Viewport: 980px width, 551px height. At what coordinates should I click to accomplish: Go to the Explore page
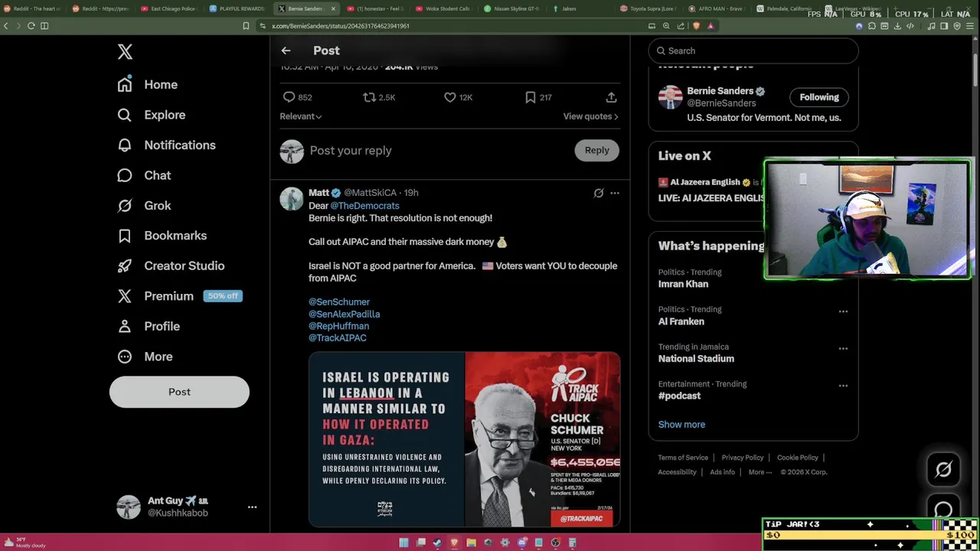(152, 115)
